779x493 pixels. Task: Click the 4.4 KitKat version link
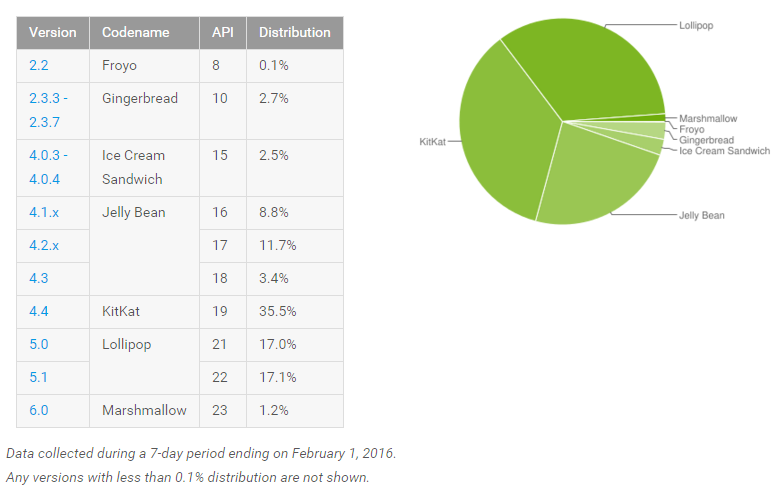[x=38, y=311]
